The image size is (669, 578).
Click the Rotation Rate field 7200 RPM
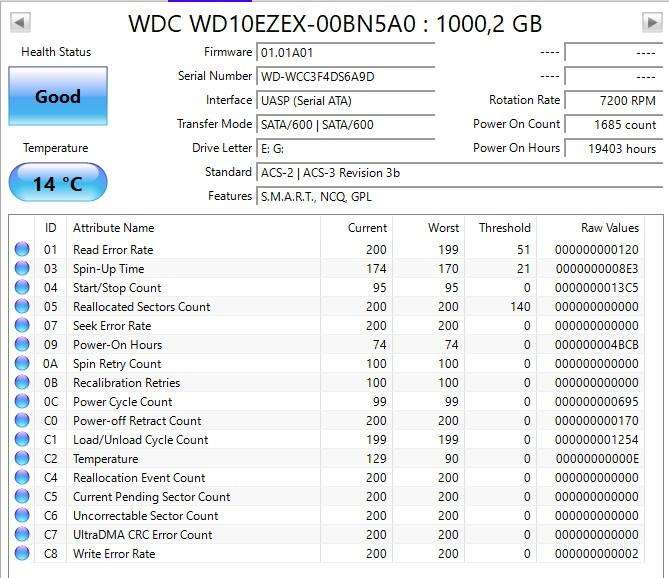pyautogui.click(x=614, y=101)
